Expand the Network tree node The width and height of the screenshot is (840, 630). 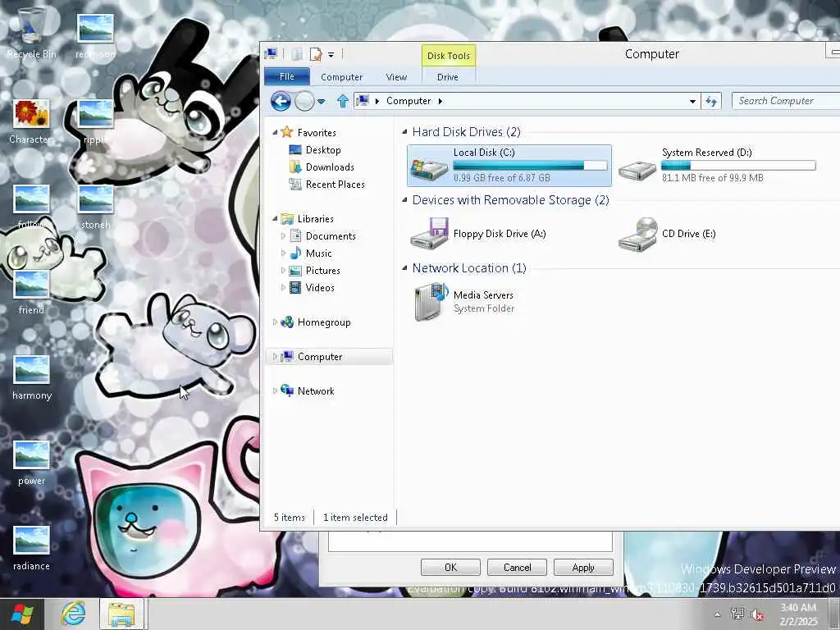[275, 391]
